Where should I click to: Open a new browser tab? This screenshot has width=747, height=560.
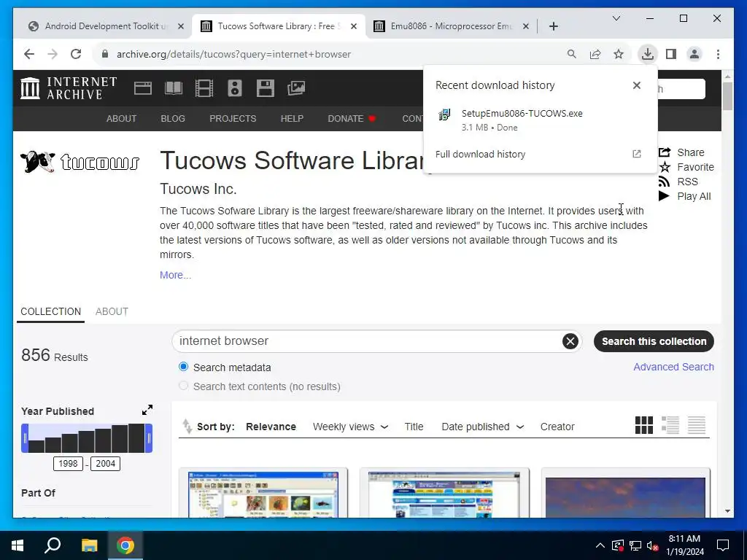point(554,26)
